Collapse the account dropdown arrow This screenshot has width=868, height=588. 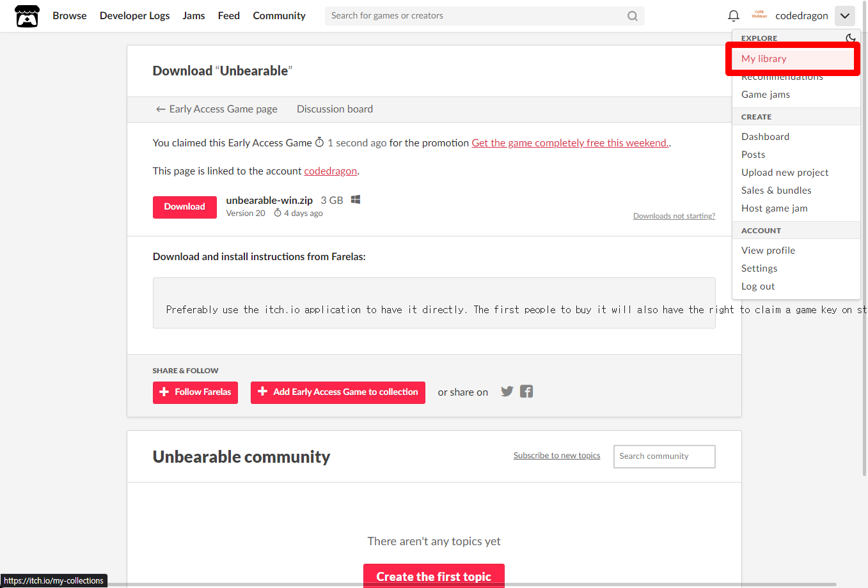click(x=845, y=16)
